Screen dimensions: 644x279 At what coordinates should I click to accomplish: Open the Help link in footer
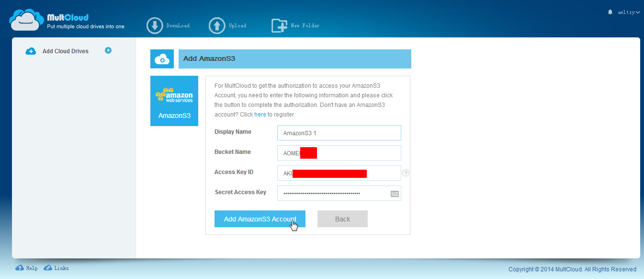pos(27,268)
